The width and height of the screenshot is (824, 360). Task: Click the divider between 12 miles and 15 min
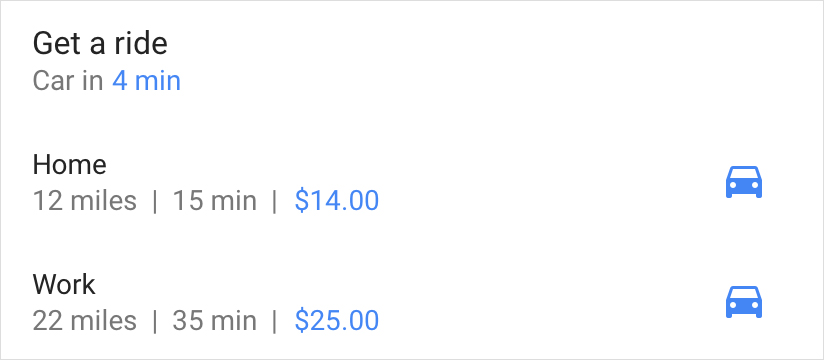(154, 201)
